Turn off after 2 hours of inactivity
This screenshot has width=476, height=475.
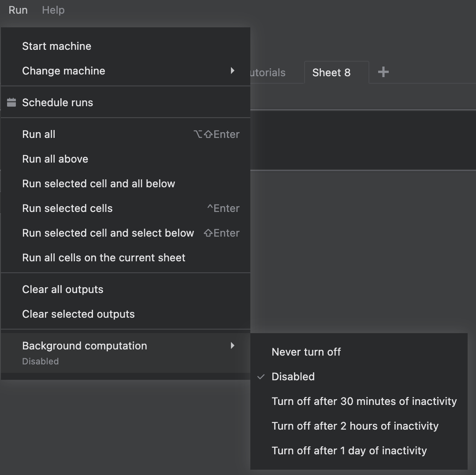pyautogui.click(x=355, y=426)
